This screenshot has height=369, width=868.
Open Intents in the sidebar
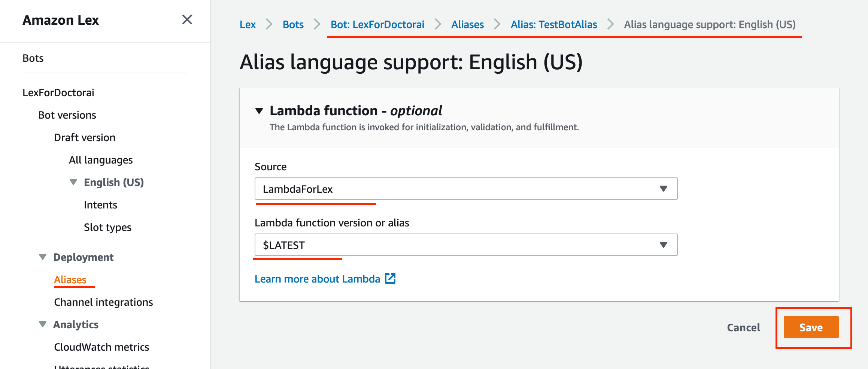coord(100,205)
